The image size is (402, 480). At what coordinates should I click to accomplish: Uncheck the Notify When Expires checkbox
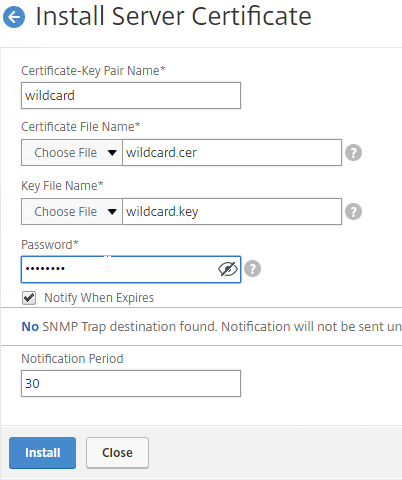point(29,298)
